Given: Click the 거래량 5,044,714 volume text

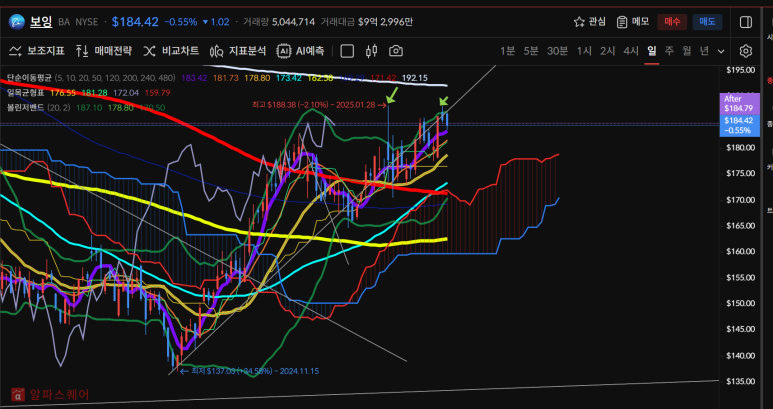Looking at the screenshot, I should [279, 22].
